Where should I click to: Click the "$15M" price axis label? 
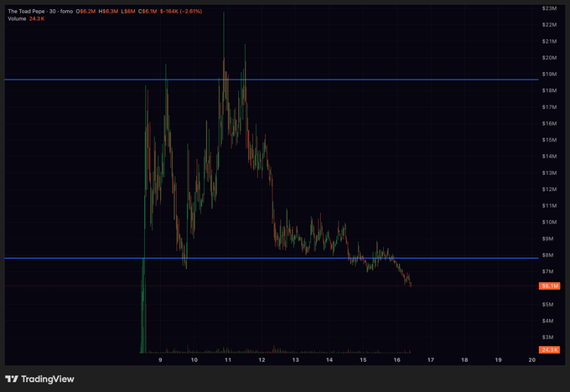click(549, 140)
